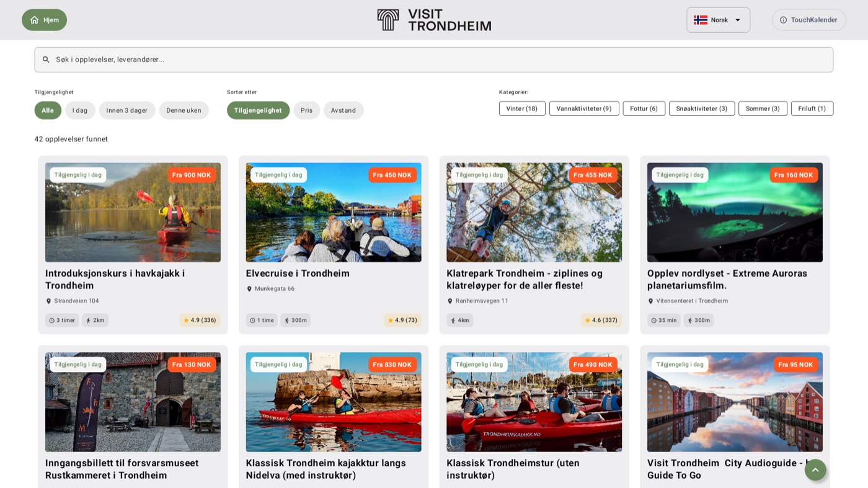Click the Fra 160 NOK price badge
The image size is (868, 488).
(794, 175)
